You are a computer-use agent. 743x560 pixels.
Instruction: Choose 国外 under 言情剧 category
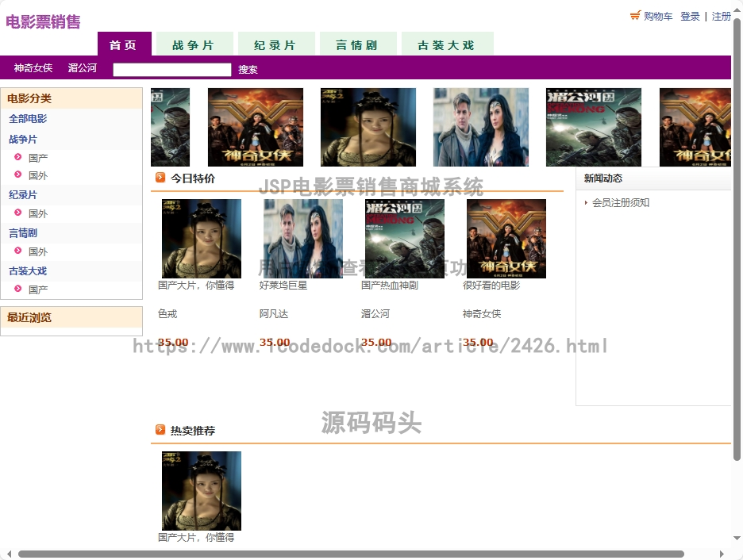coord(38,251)
